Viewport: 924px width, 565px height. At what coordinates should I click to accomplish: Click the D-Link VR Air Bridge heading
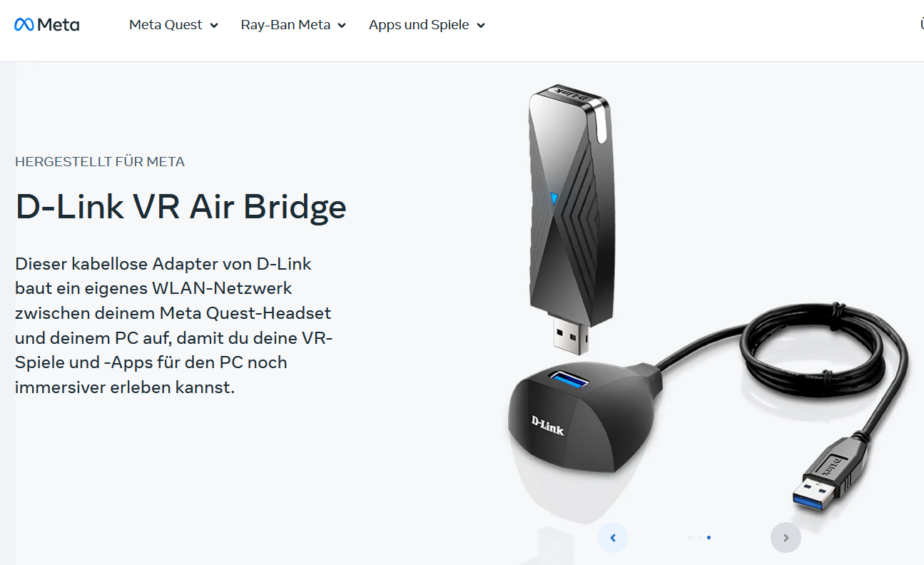(181, 207)
